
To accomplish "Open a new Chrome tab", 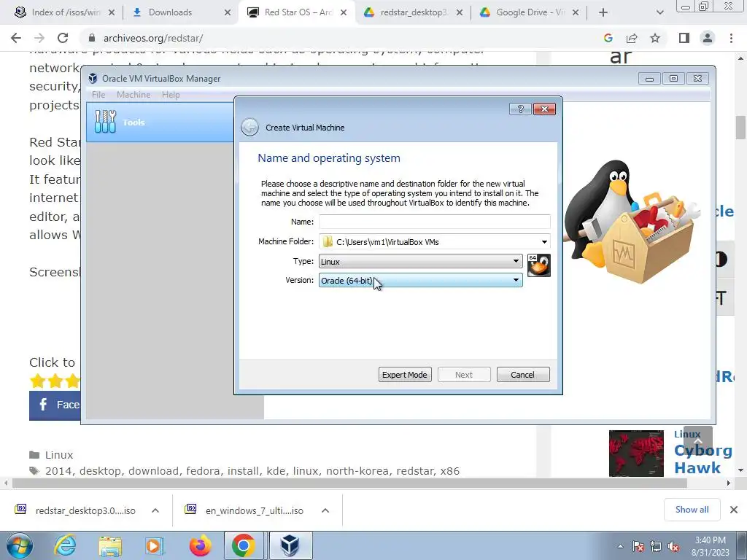I will pos(603,12).
